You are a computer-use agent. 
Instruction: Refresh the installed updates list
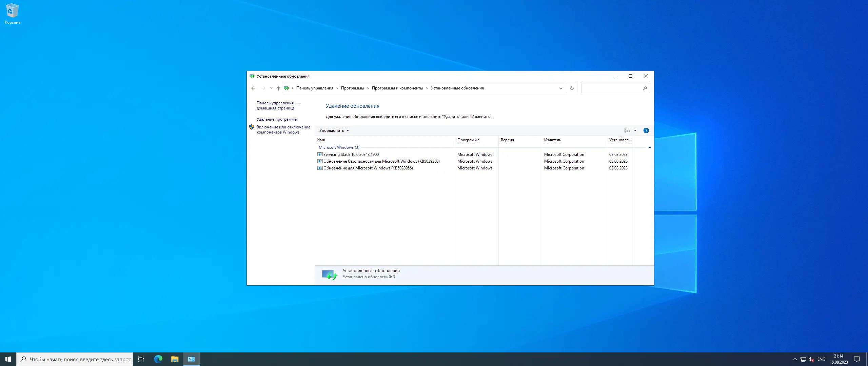(572, 88)
